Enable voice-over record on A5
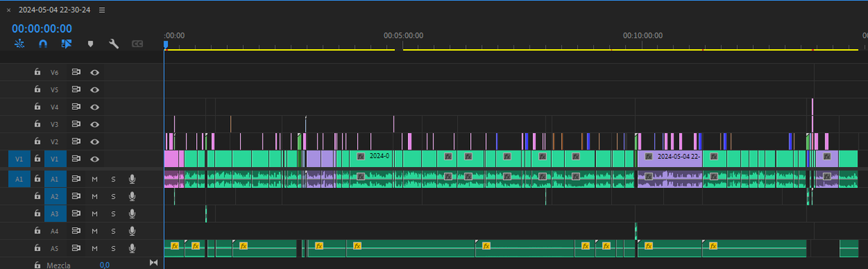868x269 pixels. pos(132,248)
